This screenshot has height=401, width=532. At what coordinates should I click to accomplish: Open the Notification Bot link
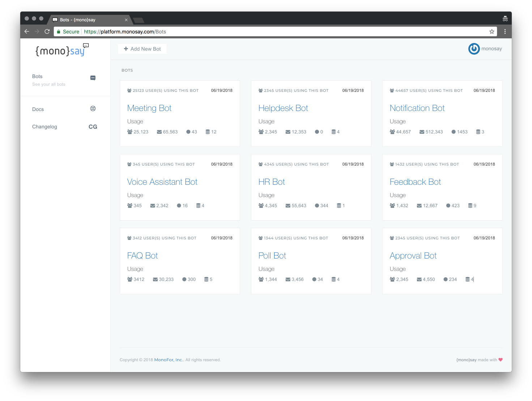tap(417, 108)
